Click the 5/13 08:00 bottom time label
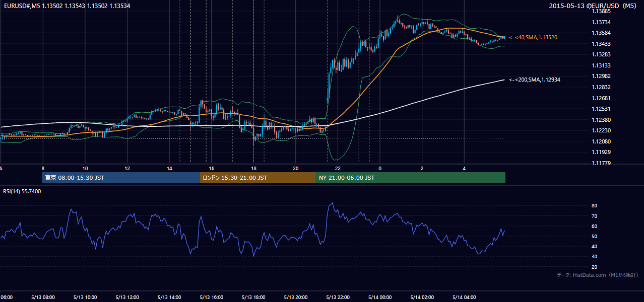The width and height of the screenshot is (644, 302). pos(43,297)
